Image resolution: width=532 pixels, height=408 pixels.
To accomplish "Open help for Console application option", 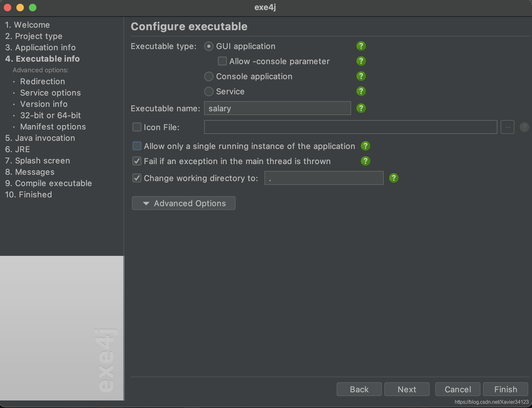I will pos(361,76).
